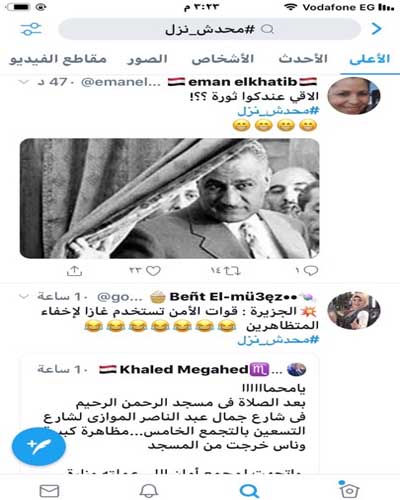Open the black-and-white photo in tweet

(170, 199)
